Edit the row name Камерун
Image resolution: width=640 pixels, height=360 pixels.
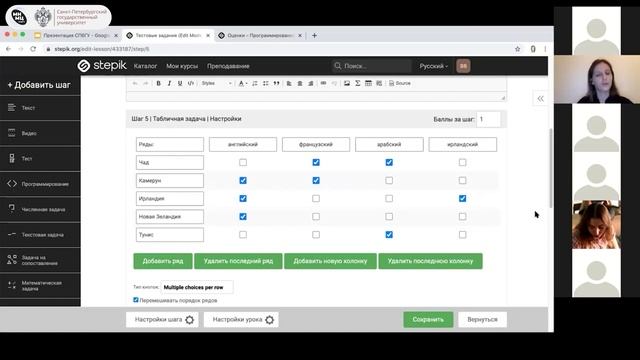click(170, 180)
